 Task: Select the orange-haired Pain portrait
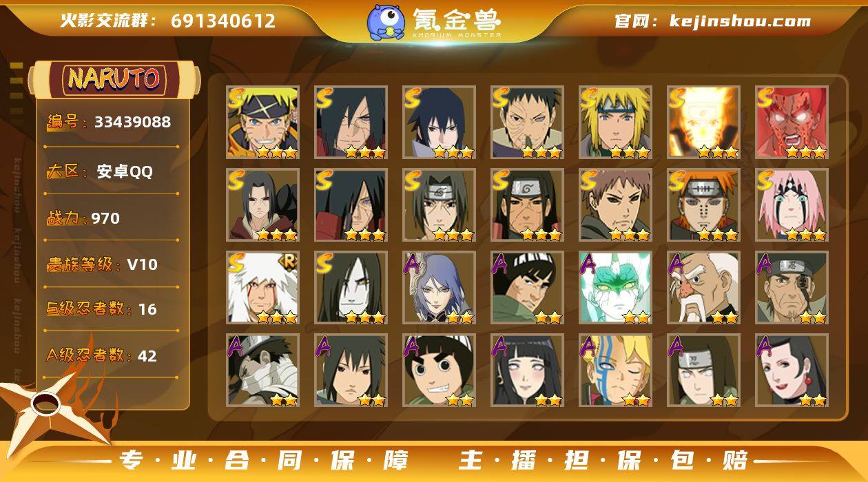click(703, 205)
